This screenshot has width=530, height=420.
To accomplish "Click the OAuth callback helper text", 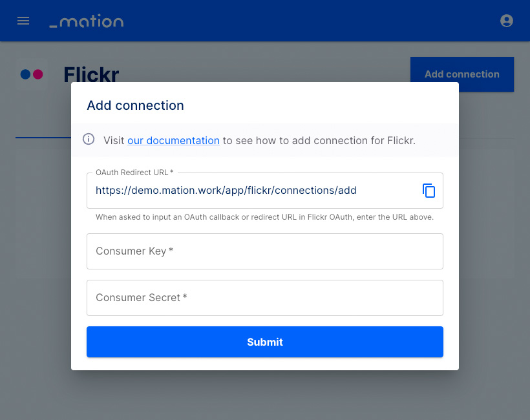I will pyautogui.click(x=264, y=217).
